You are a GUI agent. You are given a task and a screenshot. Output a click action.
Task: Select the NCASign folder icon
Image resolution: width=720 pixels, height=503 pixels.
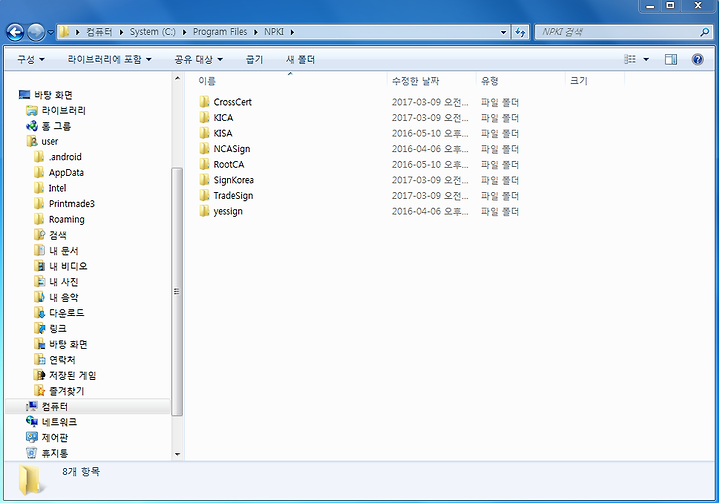click(204, 148)
